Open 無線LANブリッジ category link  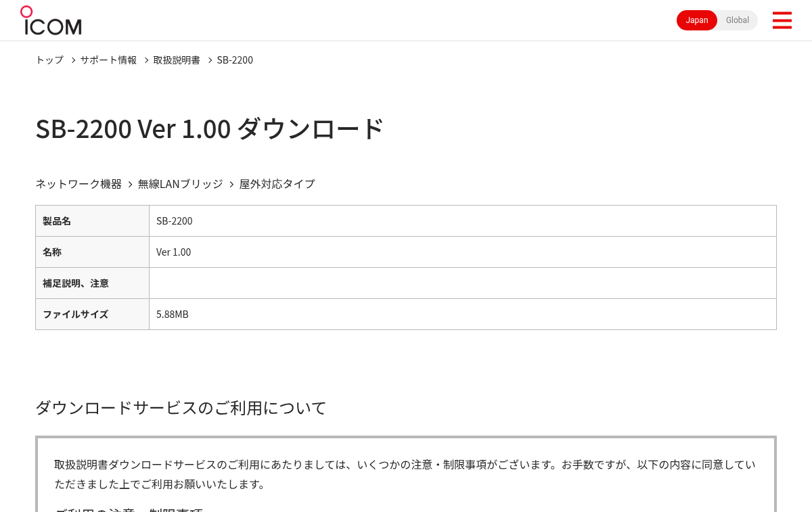coord(180,184)
